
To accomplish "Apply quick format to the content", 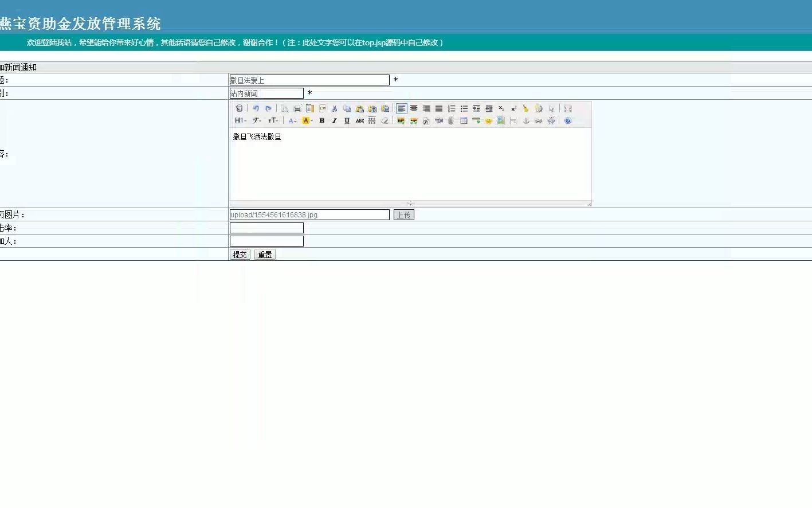I will tap(538, 108).
